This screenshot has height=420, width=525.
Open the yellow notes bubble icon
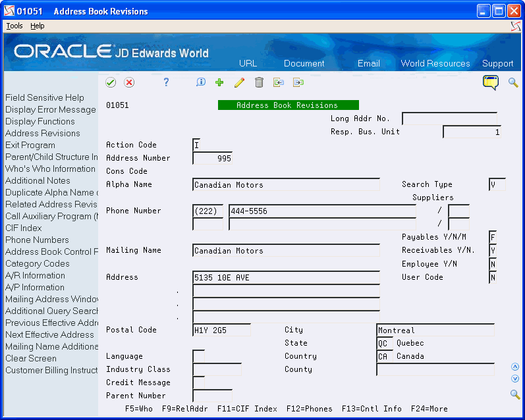tap(491, 82)
